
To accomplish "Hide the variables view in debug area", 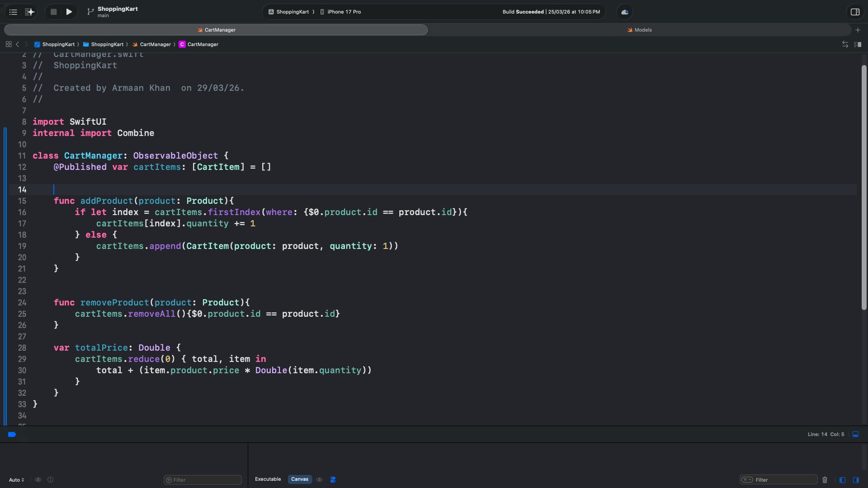I will 842,480.
